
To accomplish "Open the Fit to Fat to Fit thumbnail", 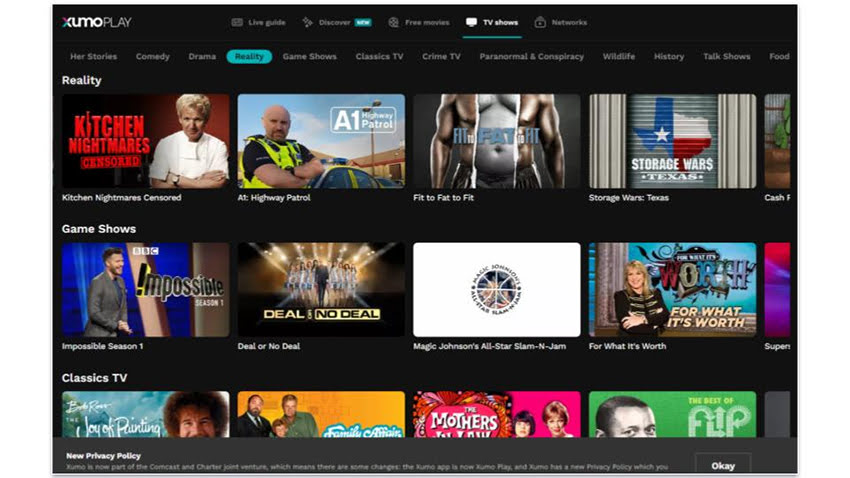I will point(497,141).
